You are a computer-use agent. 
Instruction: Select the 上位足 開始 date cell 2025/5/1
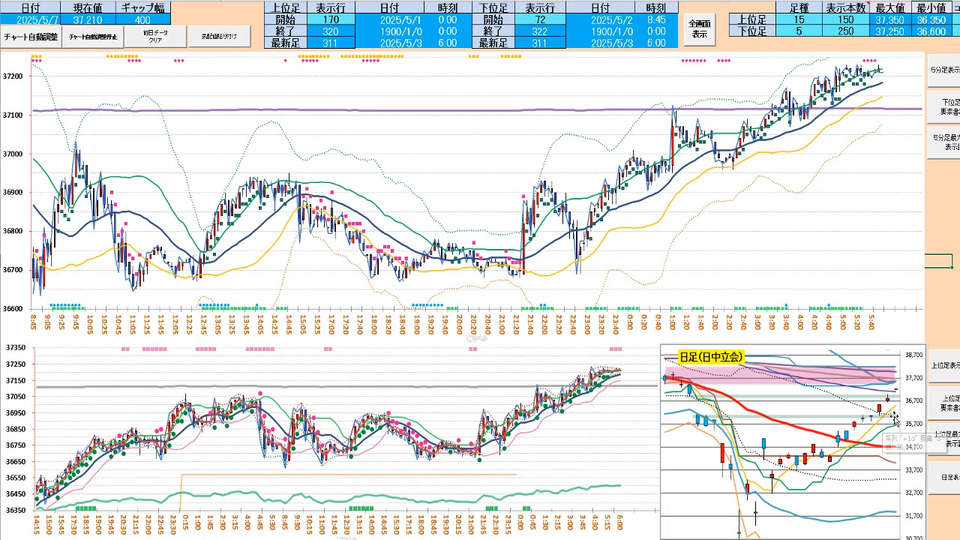click(x=389, y=20)
